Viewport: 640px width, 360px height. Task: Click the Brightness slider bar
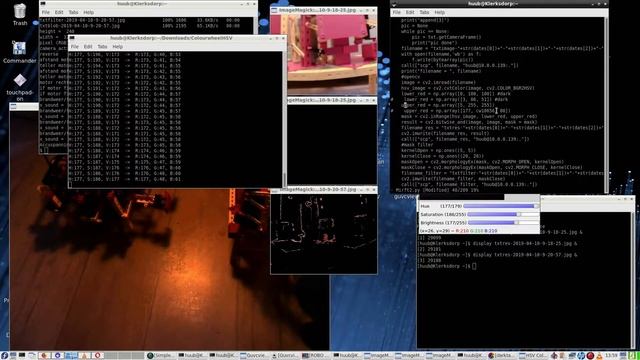coord(503,222)
